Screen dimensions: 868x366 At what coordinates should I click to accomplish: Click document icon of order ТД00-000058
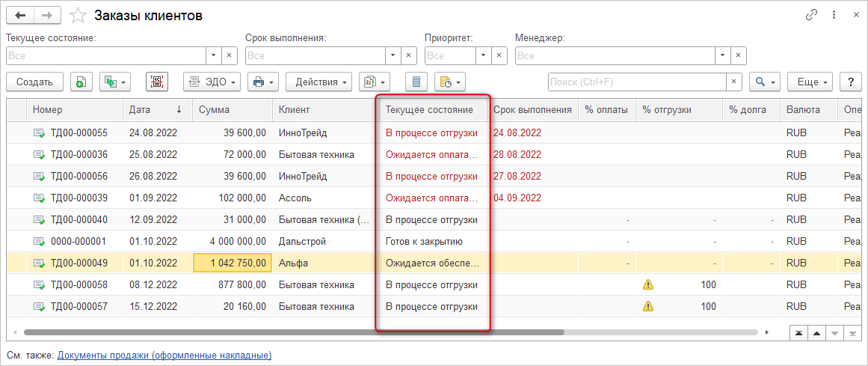(x=40, y=285)
